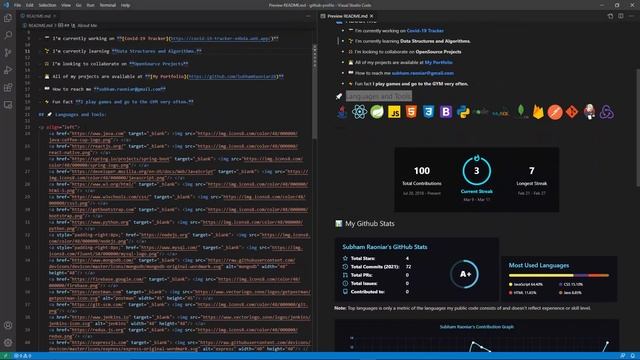The height and width of the screenshot is (360, 640).
Task: Click the Firebase logo in the preview
Action: point(538,112)
